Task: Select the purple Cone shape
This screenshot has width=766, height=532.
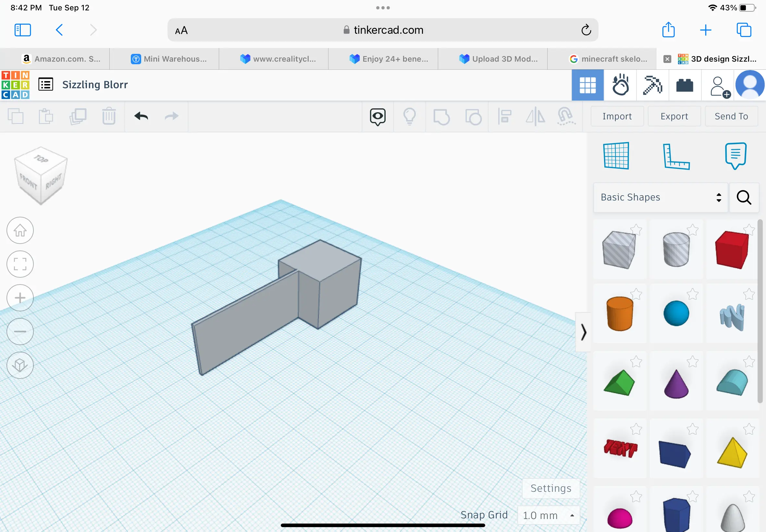Action: point(676,384)
